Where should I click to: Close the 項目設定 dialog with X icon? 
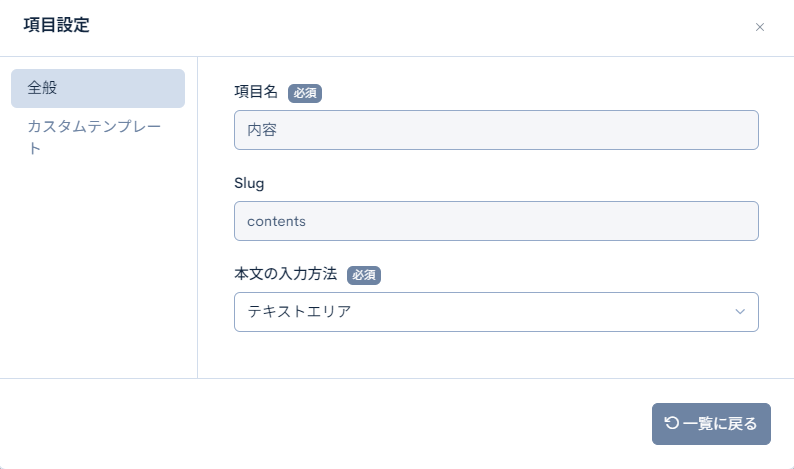tap(760, 27)
